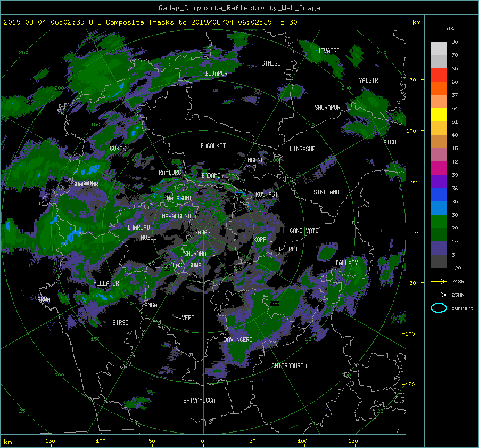This screenshot has width=479, height=448.
Task: Click the BIJAPUR city label
Action: tap(216, 74)
